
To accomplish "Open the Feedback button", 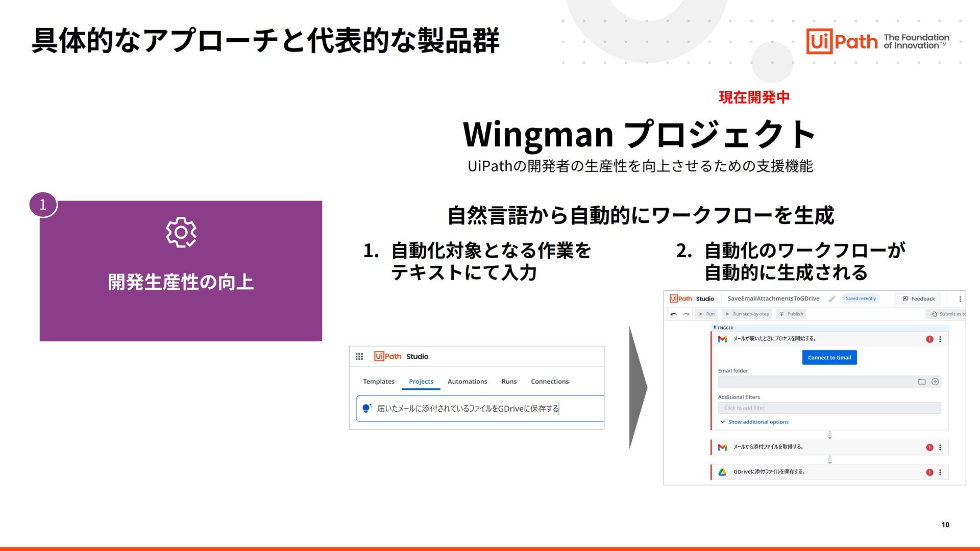I will (x=918, y=299).
